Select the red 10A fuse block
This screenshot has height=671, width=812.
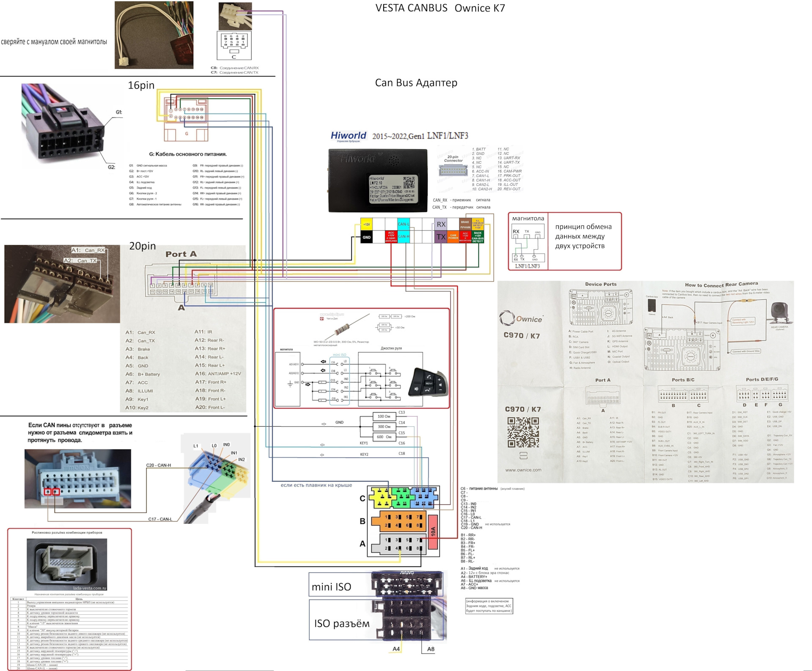(x=433, y=532)
